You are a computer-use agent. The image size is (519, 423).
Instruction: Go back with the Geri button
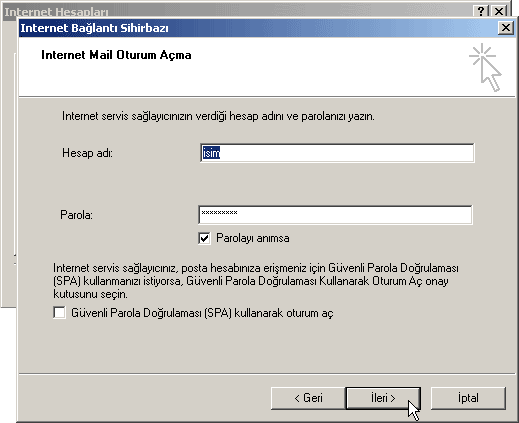pos(308,398)
